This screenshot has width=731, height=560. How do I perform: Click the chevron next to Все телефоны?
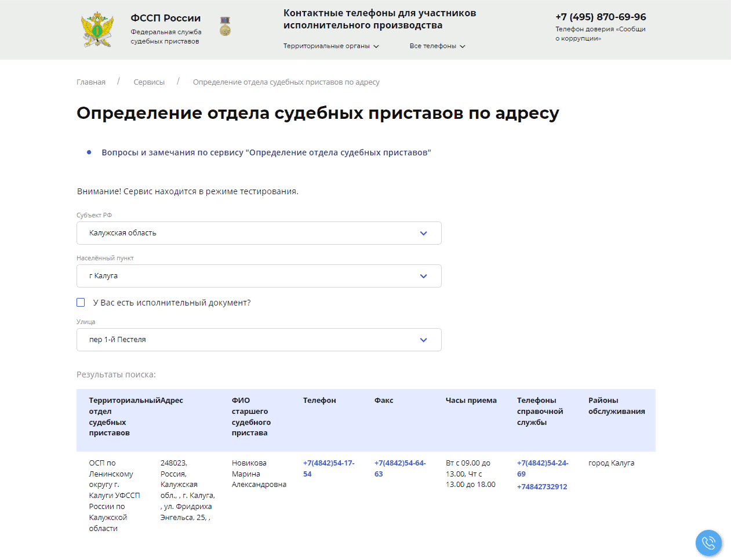coord(463,46)
